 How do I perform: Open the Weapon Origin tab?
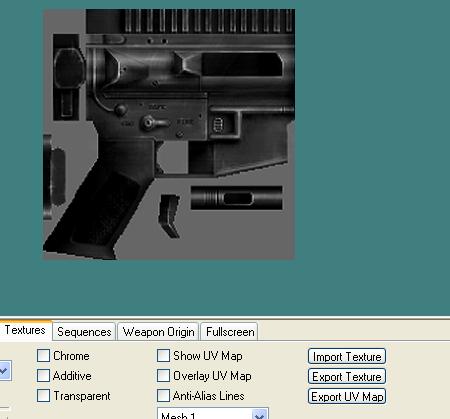click(x=158, y=332)
